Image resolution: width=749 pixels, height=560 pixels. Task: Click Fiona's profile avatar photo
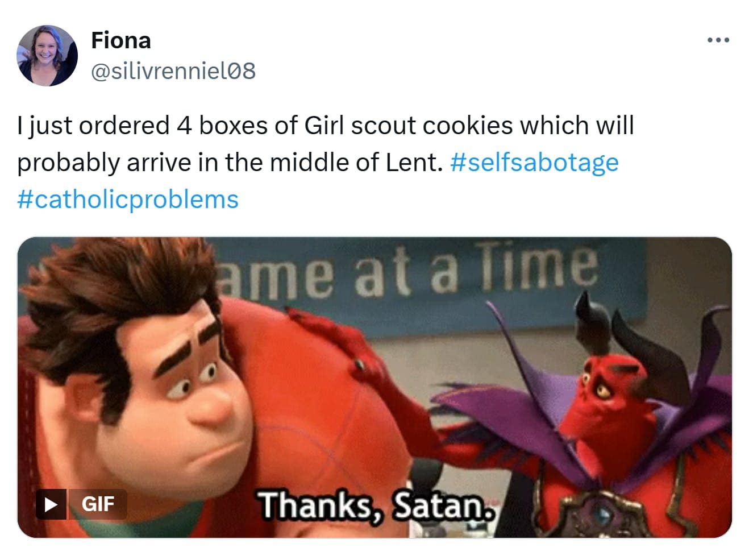47,56
